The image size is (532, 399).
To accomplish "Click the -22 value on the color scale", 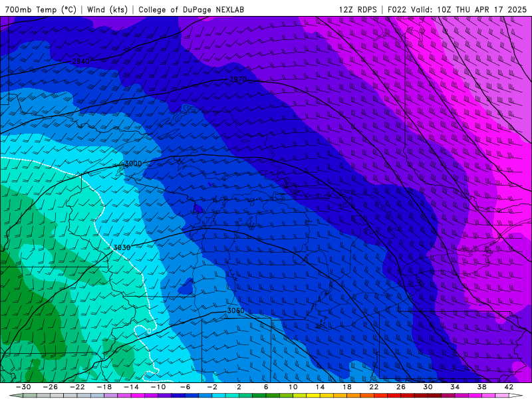I will click(77, 387).
